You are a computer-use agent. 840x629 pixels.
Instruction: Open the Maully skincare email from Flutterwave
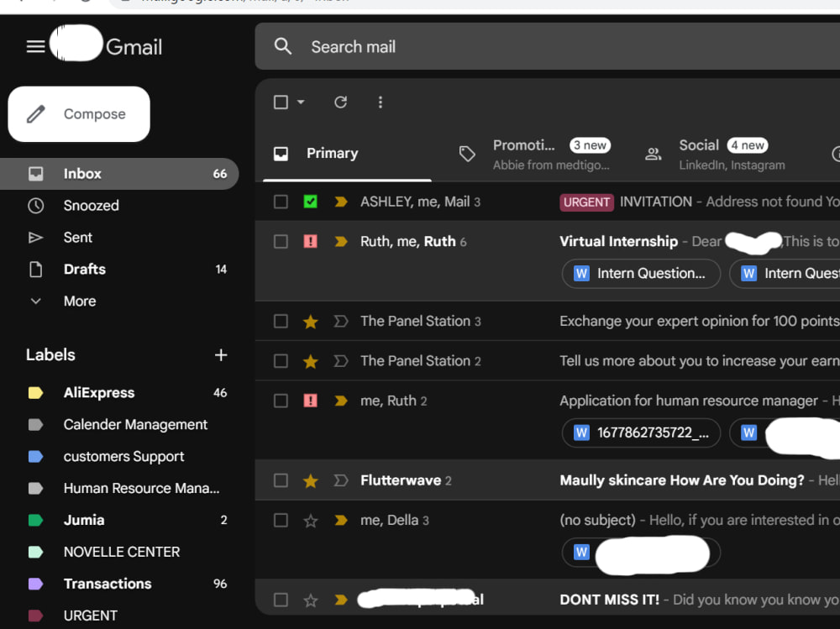pyautogui.click(x=547, y=480)
